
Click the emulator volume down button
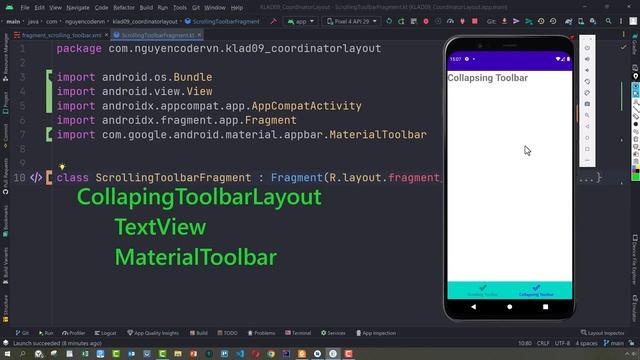pyautogui.click(x=587, y=70)
